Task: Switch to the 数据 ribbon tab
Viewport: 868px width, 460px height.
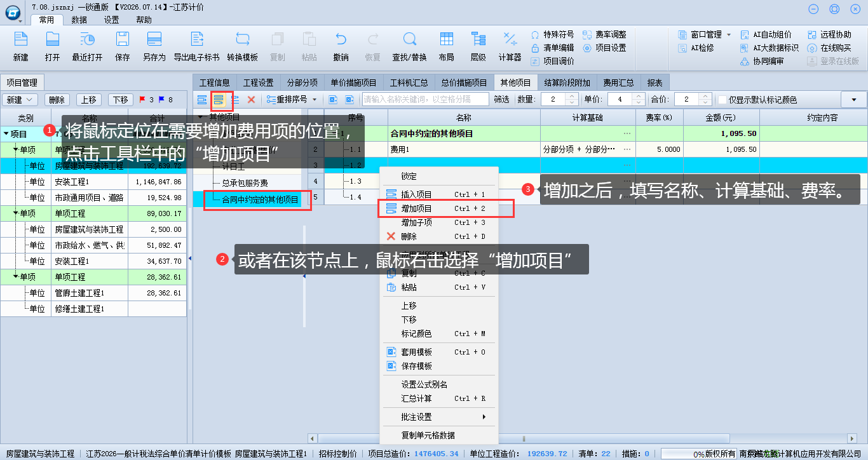Action: pyautogui.click(x=79, y=20)
